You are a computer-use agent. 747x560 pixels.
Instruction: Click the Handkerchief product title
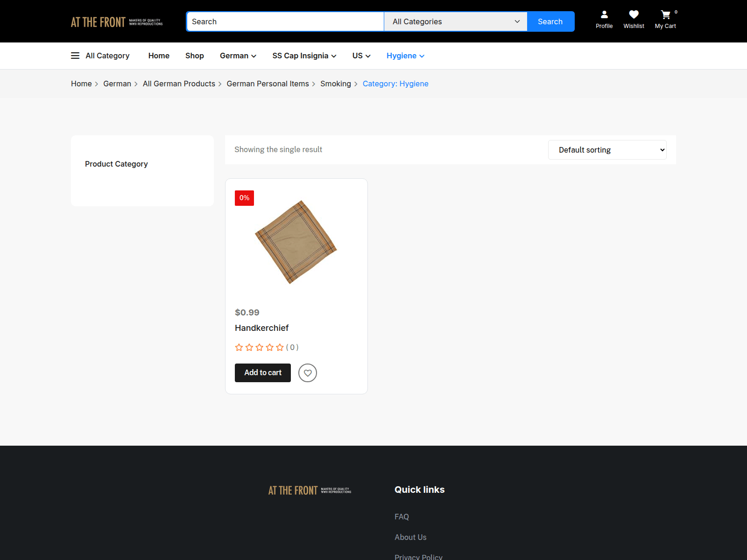(x=261, y=328)
